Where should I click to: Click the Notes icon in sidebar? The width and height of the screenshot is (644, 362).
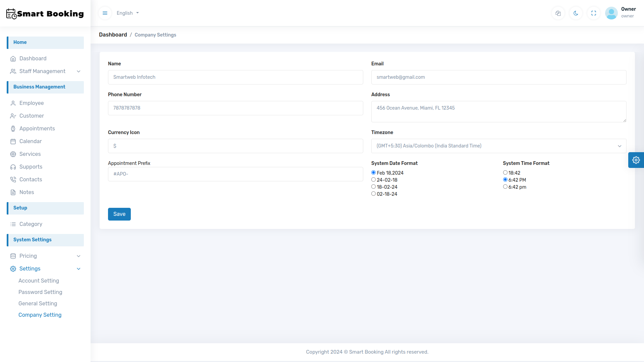coord(13,192)
